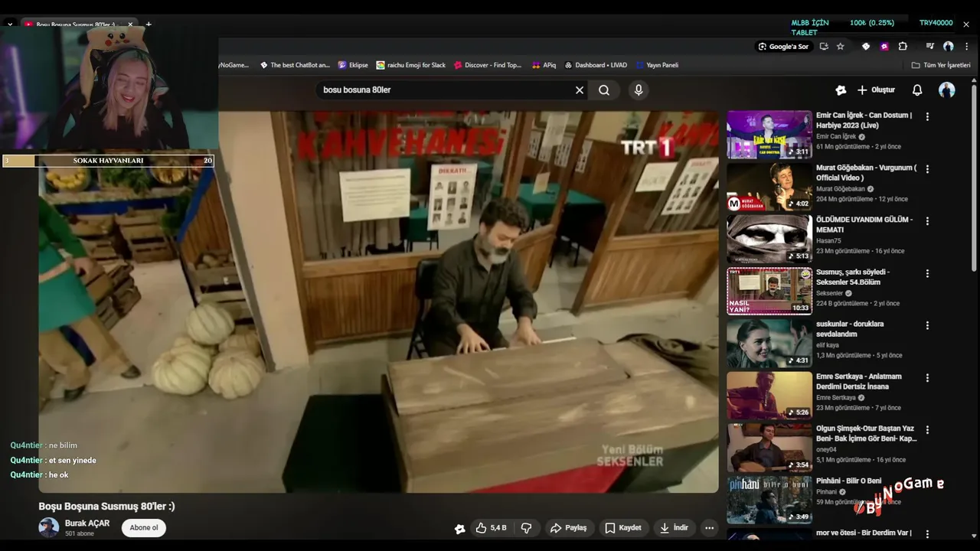Image resolution: width=980 pixels, height=551 pixels.
Task: Open suskunlar - doruklara sevdalandım title
Action: [851, 329]
